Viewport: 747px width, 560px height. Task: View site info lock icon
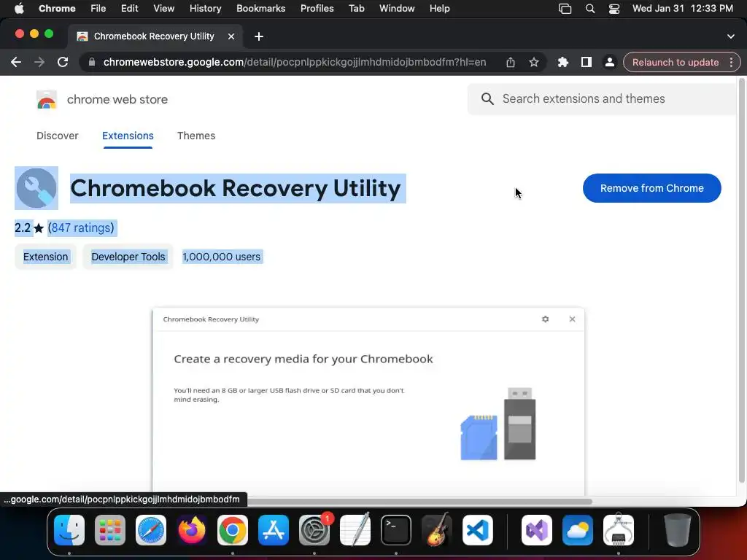click(92, 63)
